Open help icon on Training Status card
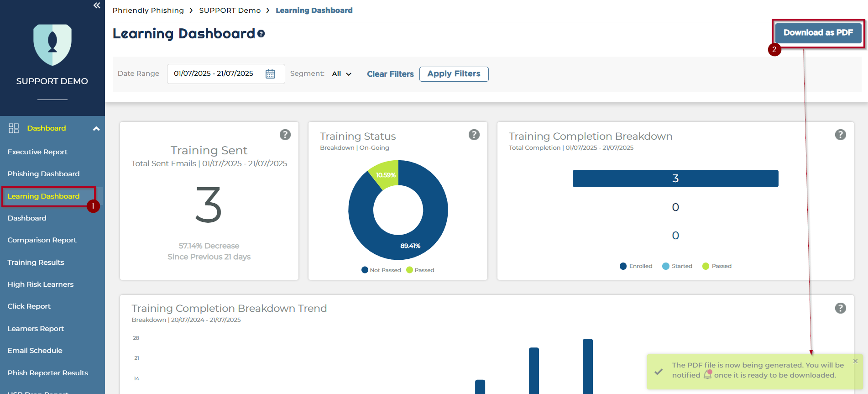The width and height of the screenshot is (868, 394). coord(474,135)
